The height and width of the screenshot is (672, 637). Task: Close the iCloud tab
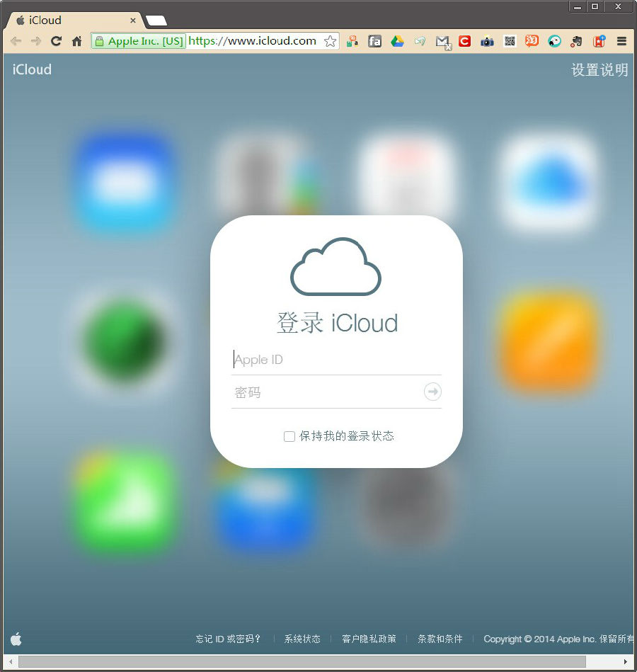click(x=133, y=20)
